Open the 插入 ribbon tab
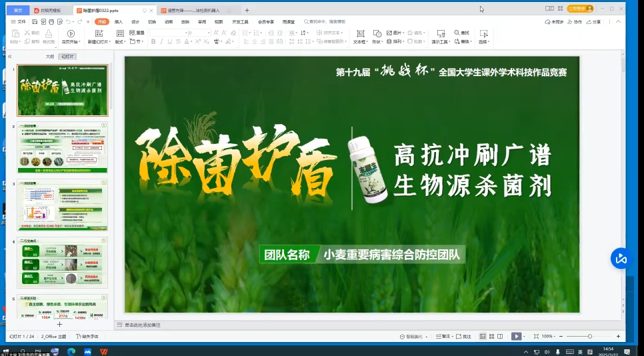644x356 pixels. pos(118,22)
